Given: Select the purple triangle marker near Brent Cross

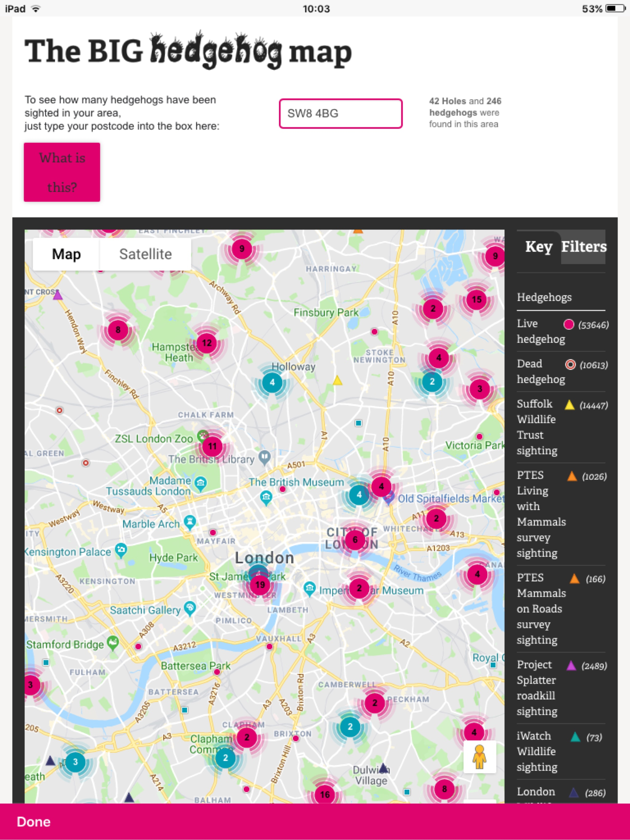Looking at the screenshot, I should click(x=58, y=295).
